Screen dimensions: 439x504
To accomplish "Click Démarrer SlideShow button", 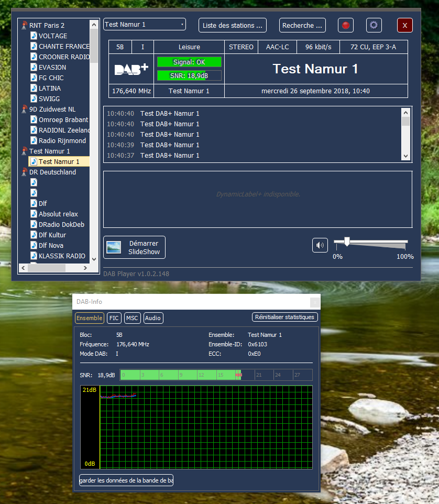I will click(134, 247).
